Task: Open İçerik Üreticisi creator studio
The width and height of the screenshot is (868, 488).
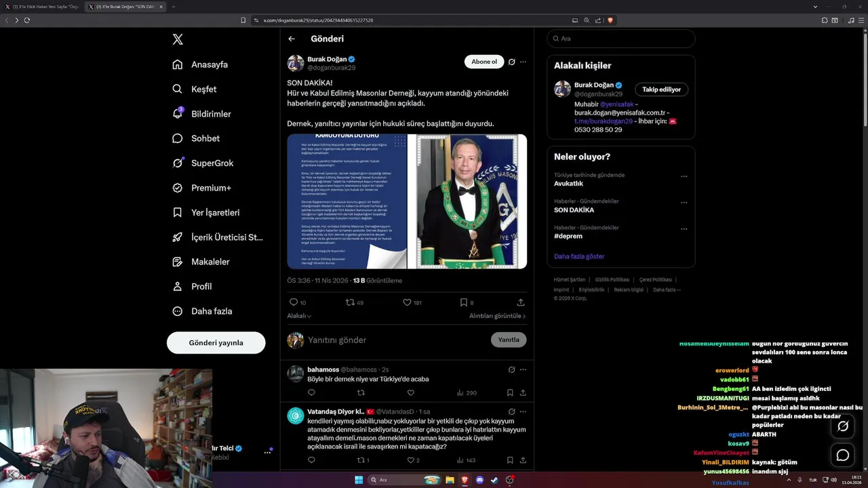Action: 218,237
